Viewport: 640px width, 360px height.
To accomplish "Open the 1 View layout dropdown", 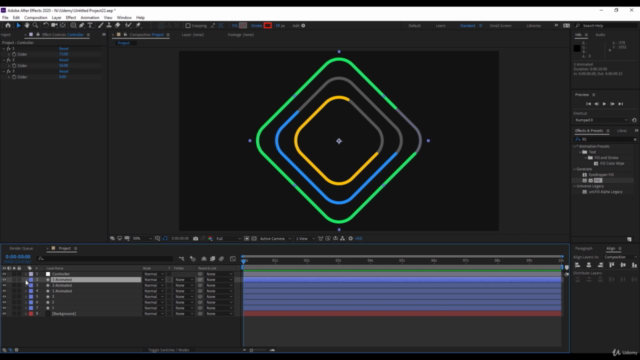I will click(x=305, y=238).
